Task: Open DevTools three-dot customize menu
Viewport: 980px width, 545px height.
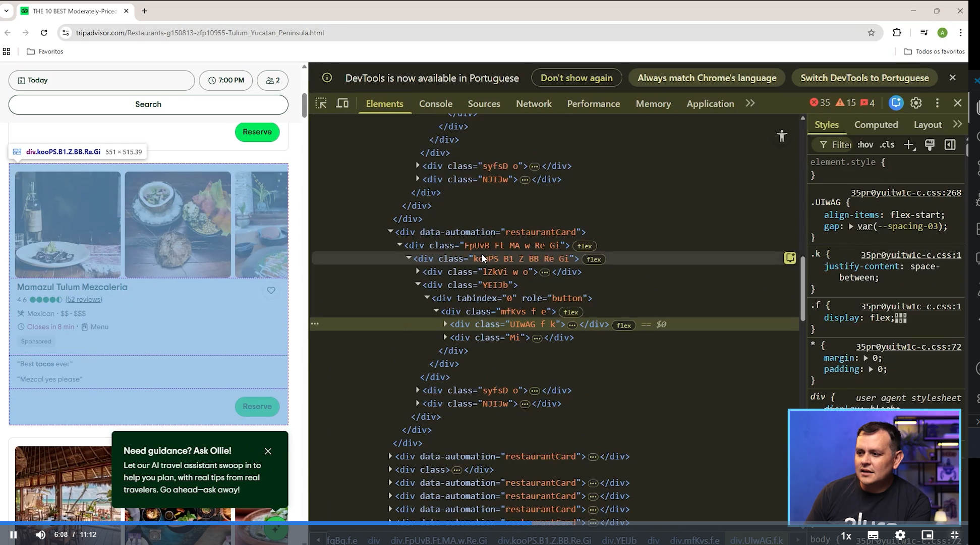Action: 937,103
